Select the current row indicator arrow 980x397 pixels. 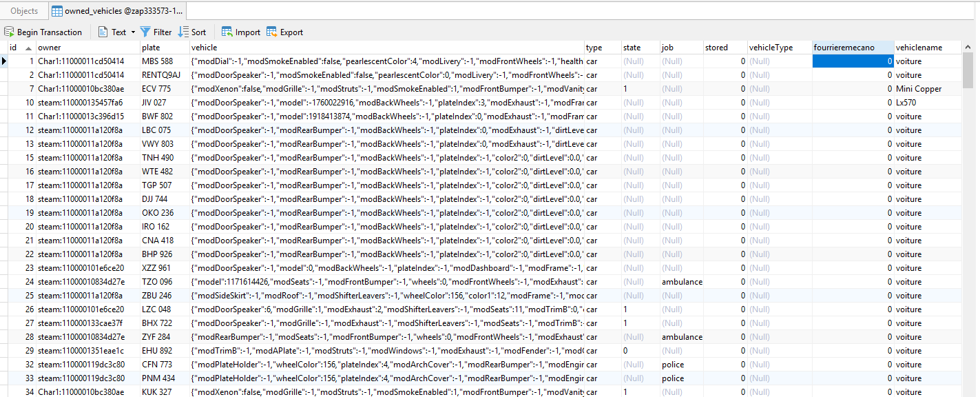point(4,61)
